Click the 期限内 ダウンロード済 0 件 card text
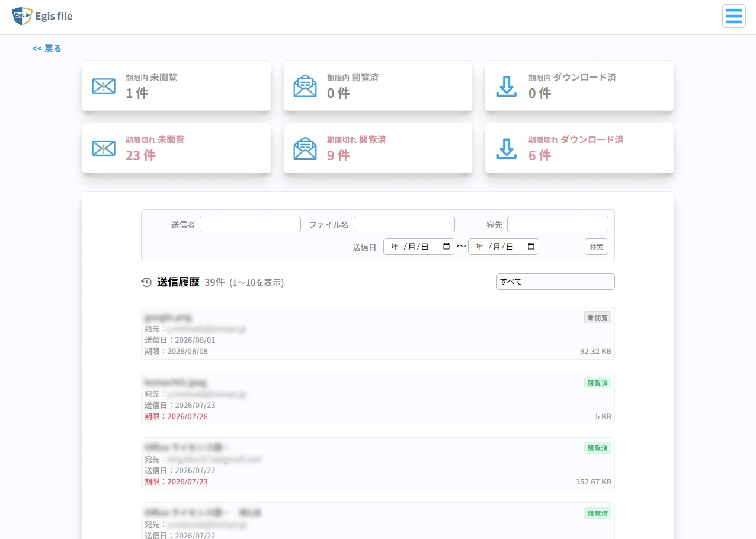This screenshot has width=756, height=539. pos(572,86)
